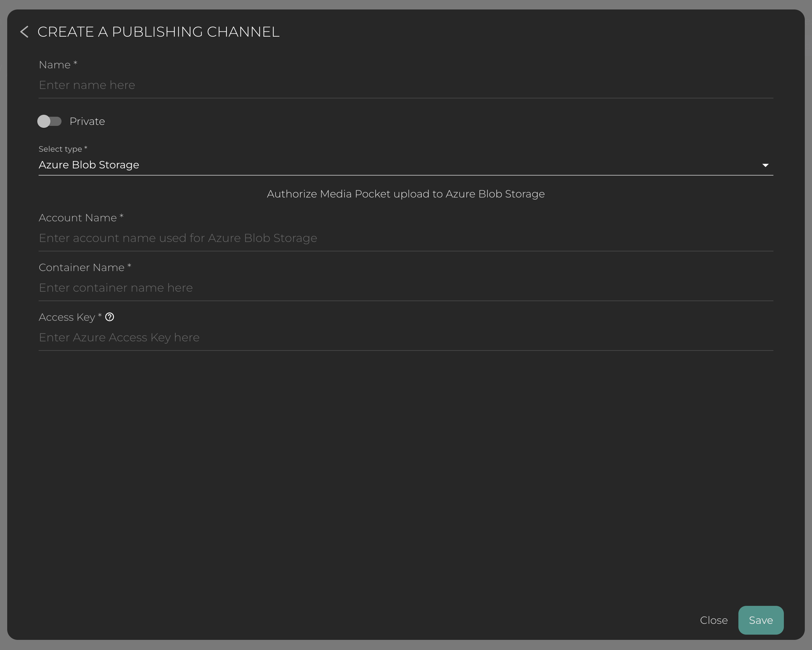This screenshot has width=812, height=650.
Task: Click the Account Name label
Action: tap(78, 217)
